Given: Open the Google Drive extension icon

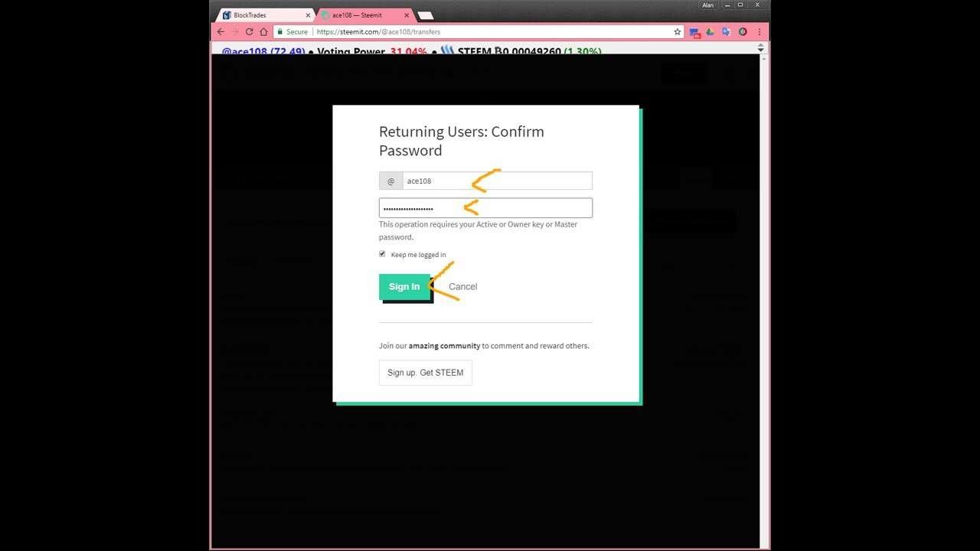Looking at the screenshot, I should [710, 32].
